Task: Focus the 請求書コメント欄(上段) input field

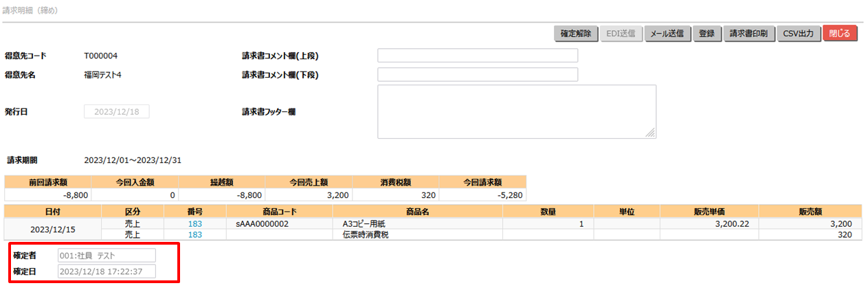Action: [478, 56]
